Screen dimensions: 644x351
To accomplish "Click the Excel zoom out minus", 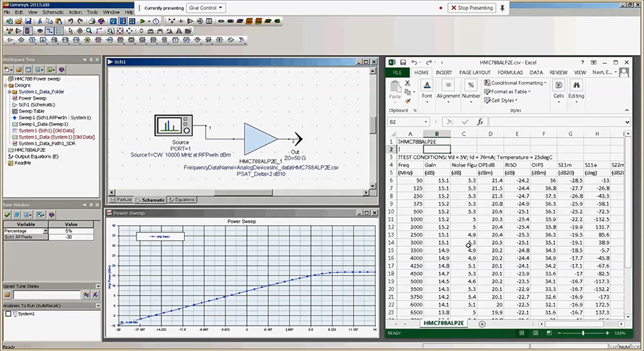I will [x=559, y=333].
